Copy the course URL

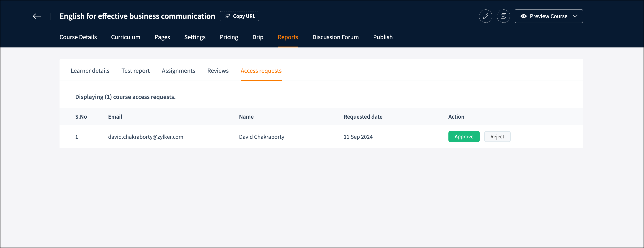[239, 16]
